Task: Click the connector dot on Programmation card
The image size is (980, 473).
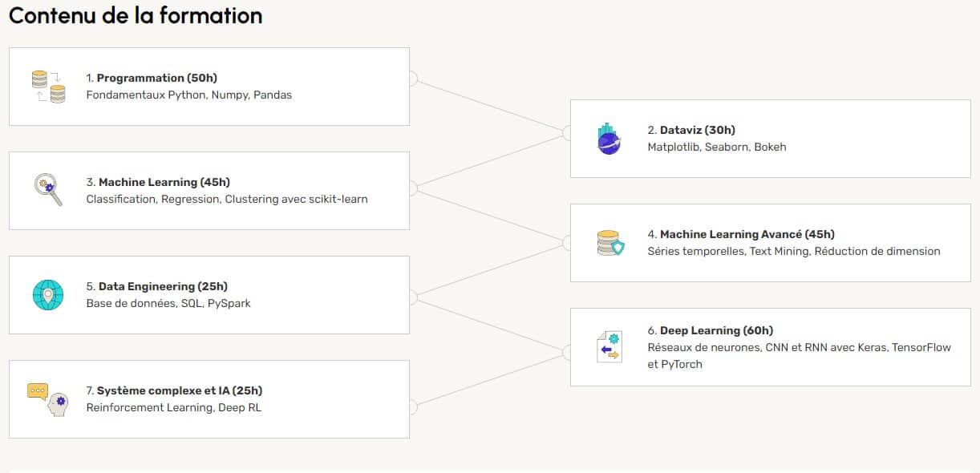Action: click(x=411, y=79)
